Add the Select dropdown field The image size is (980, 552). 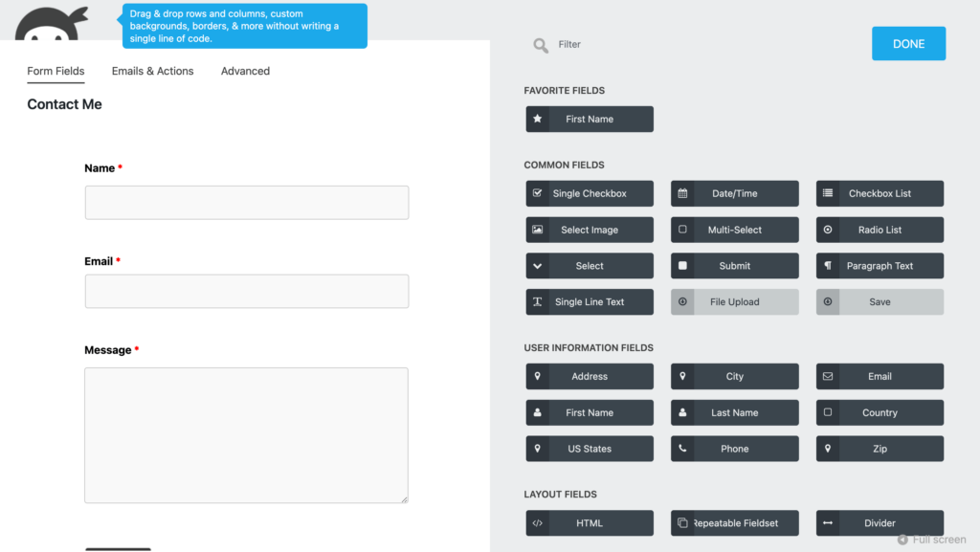(590, 266)
